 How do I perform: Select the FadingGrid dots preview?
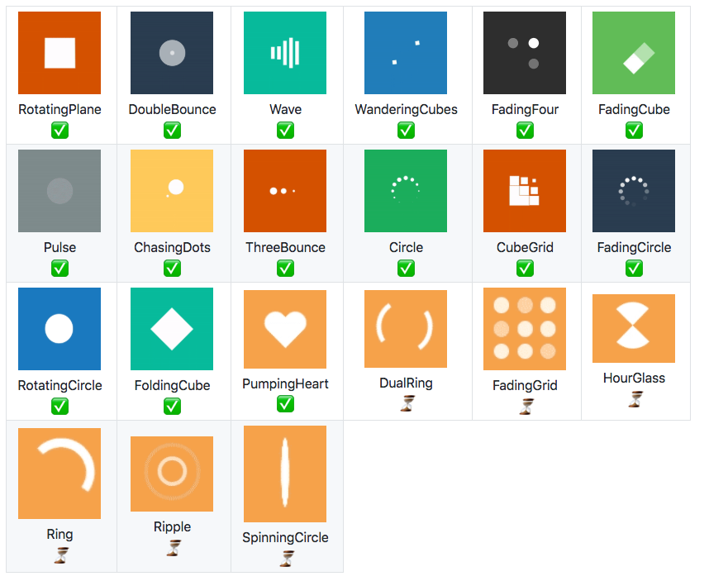tap(525, 329)
